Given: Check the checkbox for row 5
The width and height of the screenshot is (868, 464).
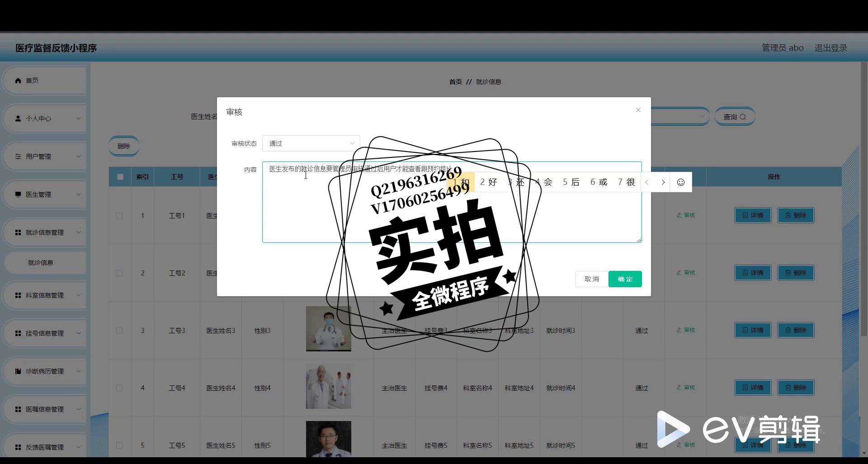Looking at the screenshot, I should coord(119,445).
